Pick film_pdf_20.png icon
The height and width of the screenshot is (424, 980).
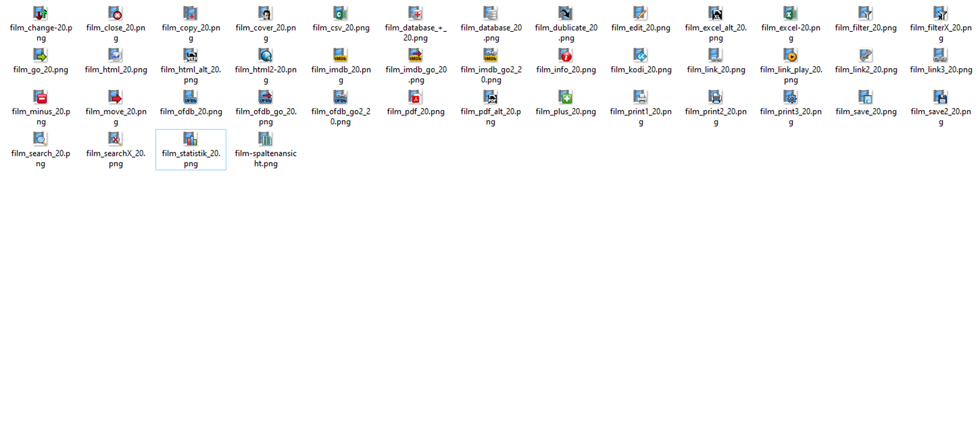tap(416, 96)
